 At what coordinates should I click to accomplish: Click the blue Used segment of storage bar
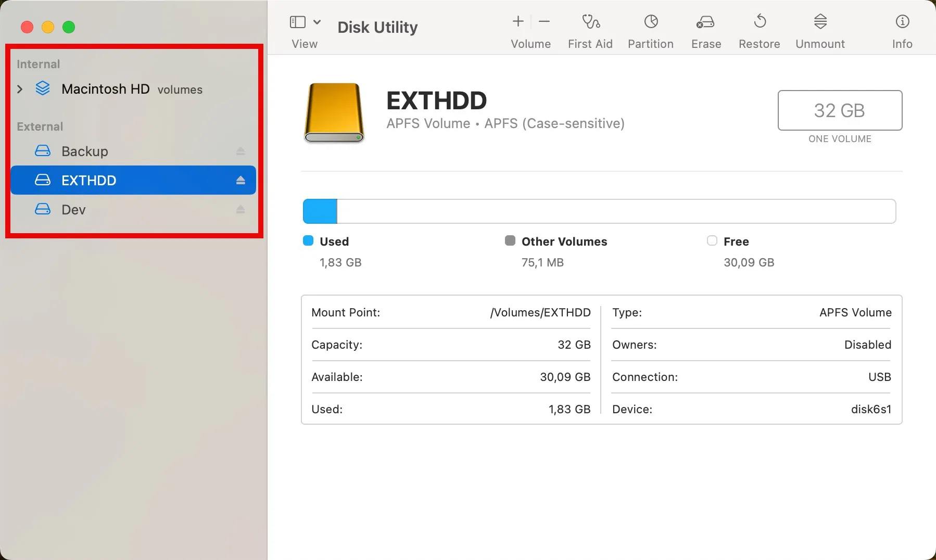[x=320, y=211]
